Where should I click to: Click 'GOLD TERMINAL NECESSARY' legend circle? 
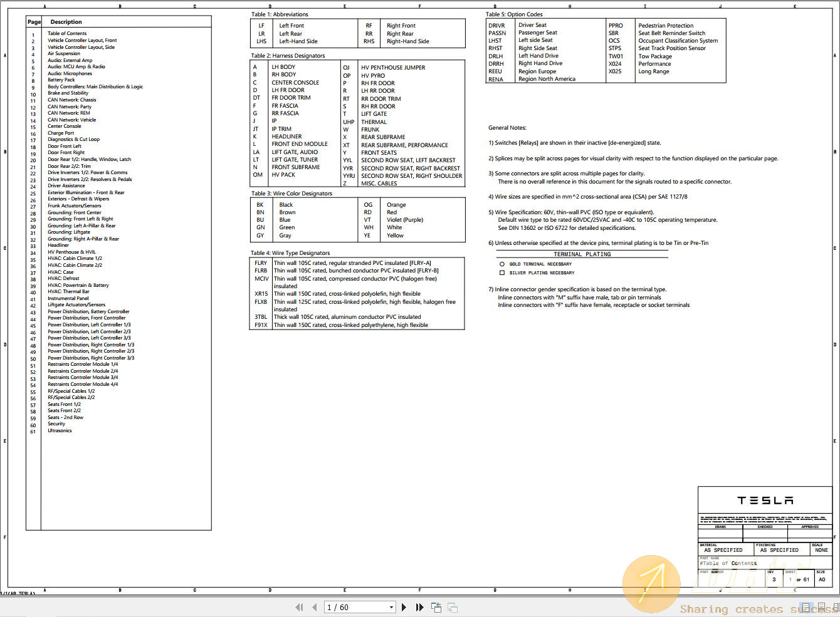pyautogui.click(x=501, y=264)
